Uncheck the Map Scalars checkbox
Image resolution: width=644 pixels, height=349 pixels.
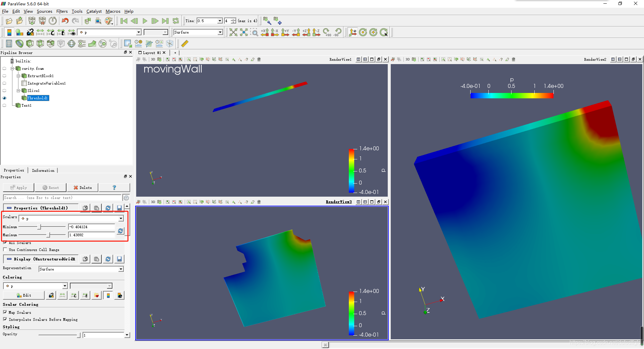(5, 312)
